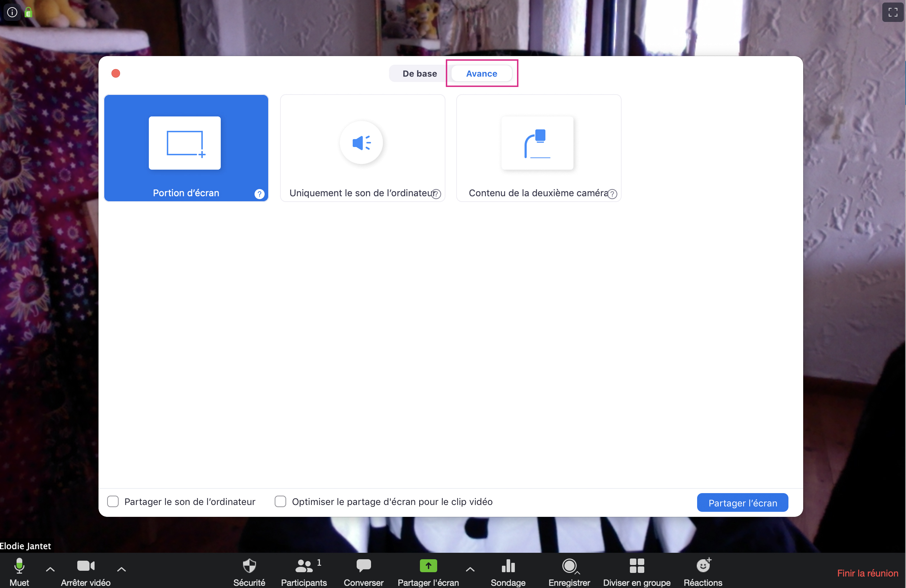Mute the microphone with Muet
Image resolution: width=906 pixels, height=588 pixels.
coord(19,566)
